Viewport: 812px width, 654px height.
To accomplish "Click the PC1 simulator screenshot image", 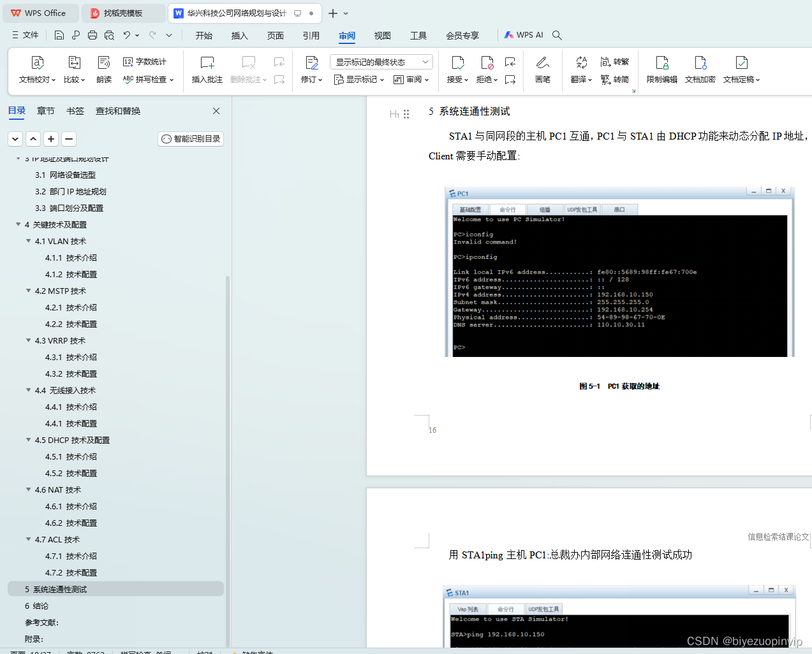I will click(619, 272).
